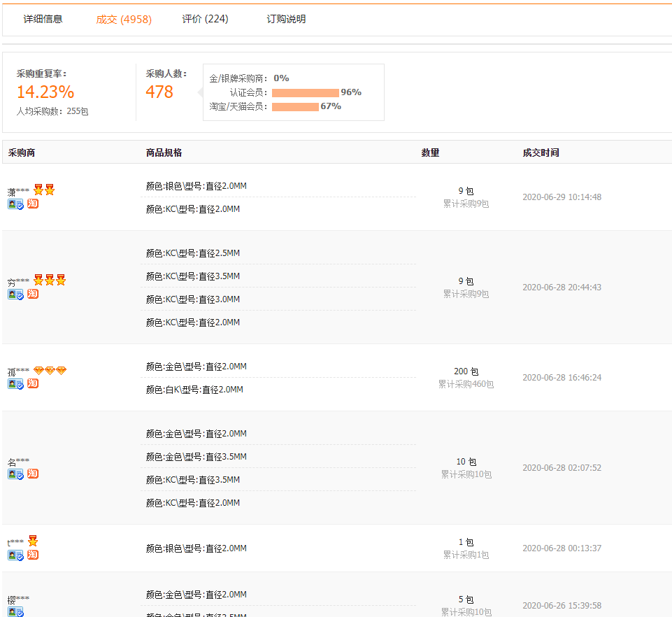Switch to the 评价 (224) tab

[203, 19]
